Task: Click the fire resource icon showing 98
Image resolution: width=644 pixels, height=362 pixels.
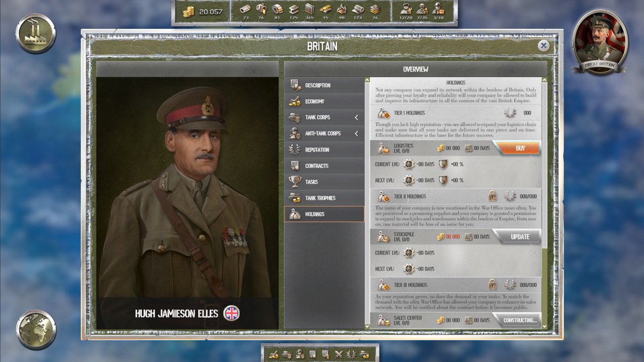Action: click(x=342, y=9)
